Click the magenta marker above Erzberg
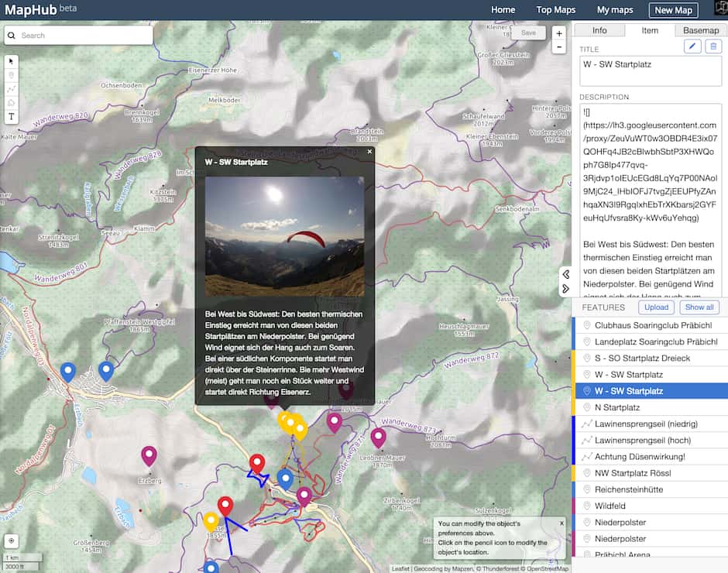This screenshot has width=728, height=573. (x=149, y=455)
